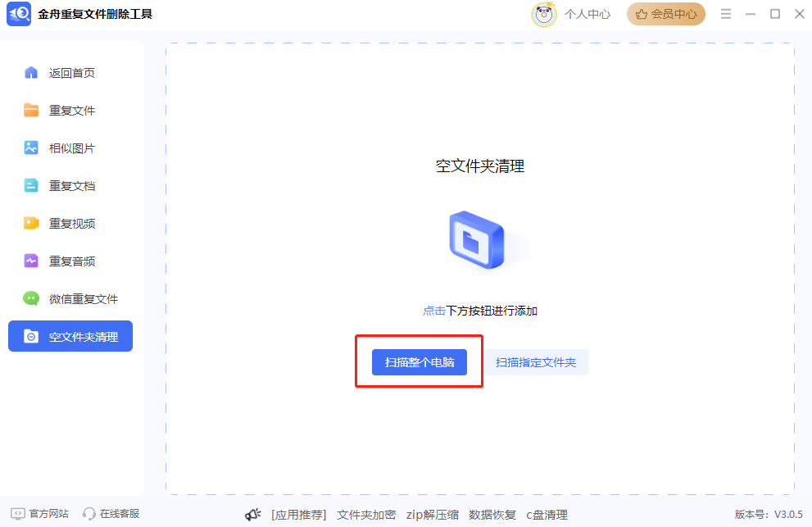Contact 在线客服 support
The image size is (812, 527).
click(x=120, y=514)
